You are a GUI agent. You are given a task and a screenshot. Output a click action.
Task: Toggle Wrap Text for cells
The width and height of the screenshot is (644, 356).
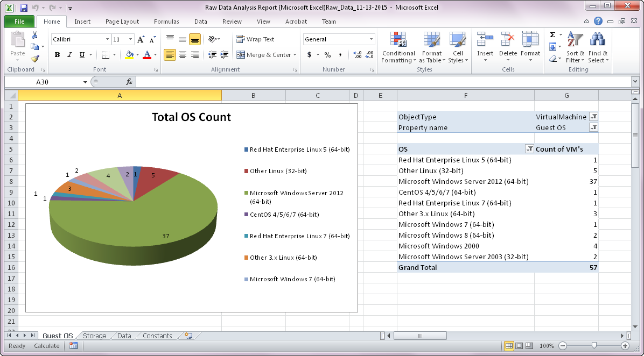(x=256, y=39)
